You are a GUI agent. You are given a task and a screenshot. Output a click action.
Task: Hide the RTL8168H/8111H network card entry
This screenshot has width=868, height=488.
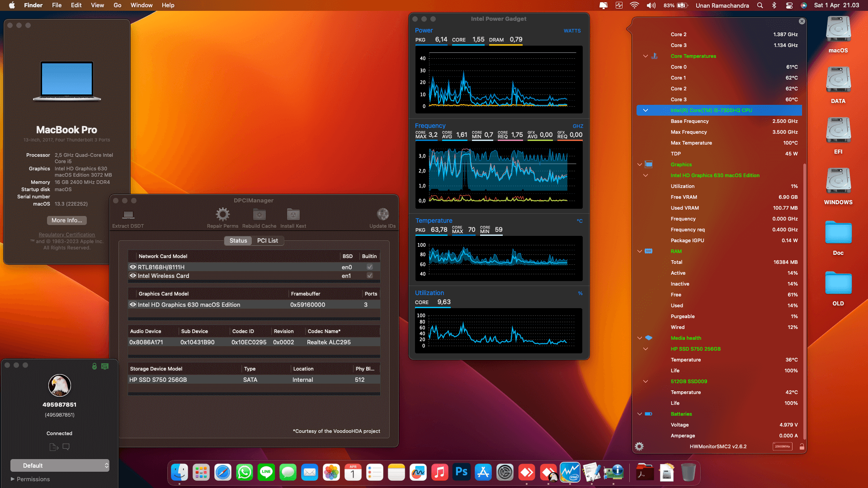[x=132, y=267]
